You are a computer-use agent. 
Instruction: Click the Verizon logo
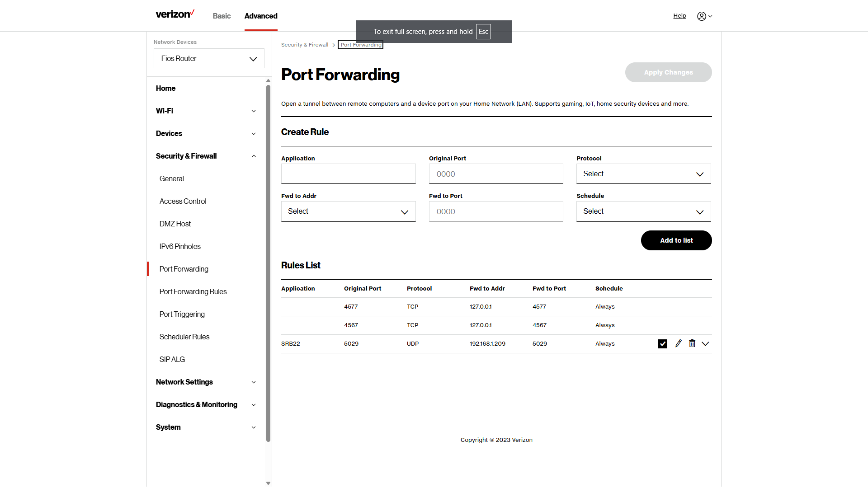175,14
